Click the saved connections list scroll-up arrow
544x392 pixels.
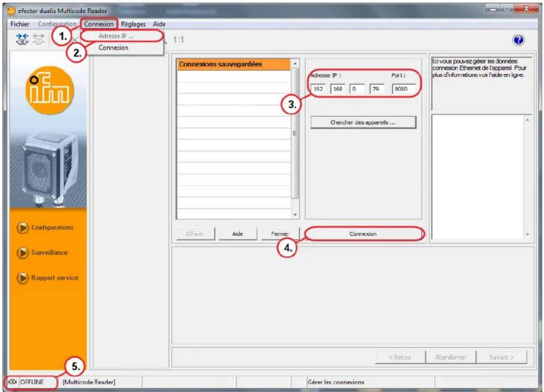coord(294,64)
